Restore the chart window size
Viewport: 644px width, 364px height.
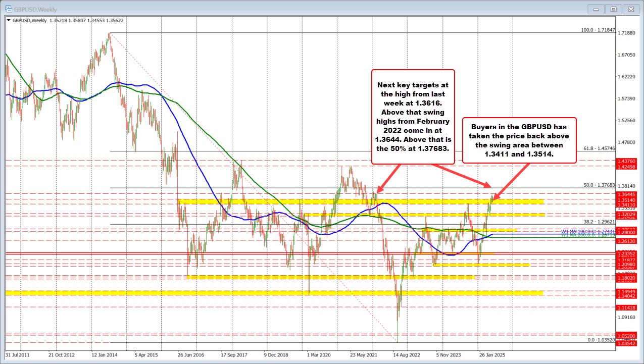tap(613, 9)
